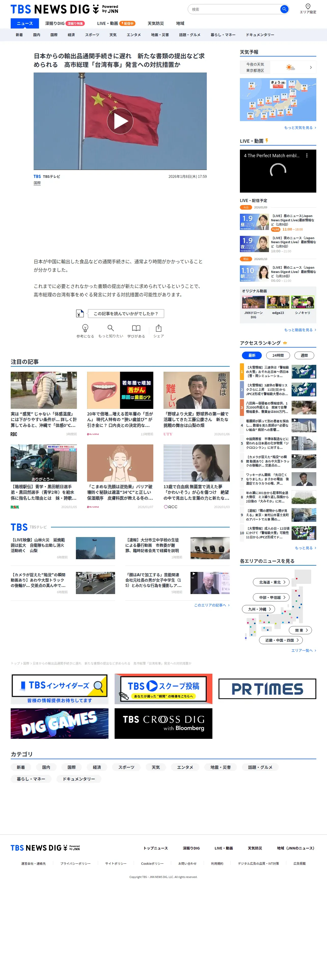Image resolution: width=327 pixels, height=980 pixels.
Task: Open the PR TIMES banner
Action: (267, 689)
